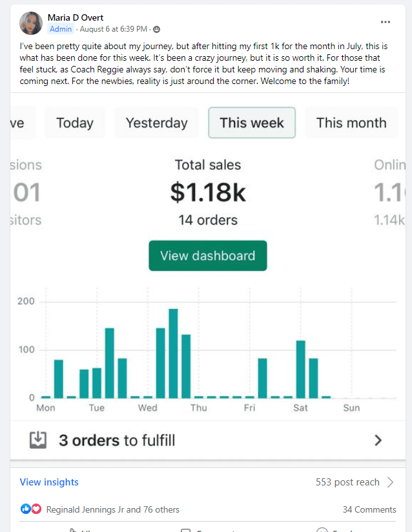Click the 553 post reach text
Screen dimensions: 412x532
pyautogui.click(x=347, y=482)
